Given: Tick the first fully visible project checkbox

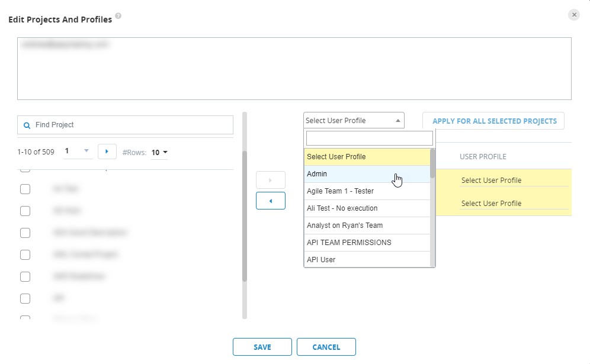Looking at the screenshot, I should click(25, 189).
